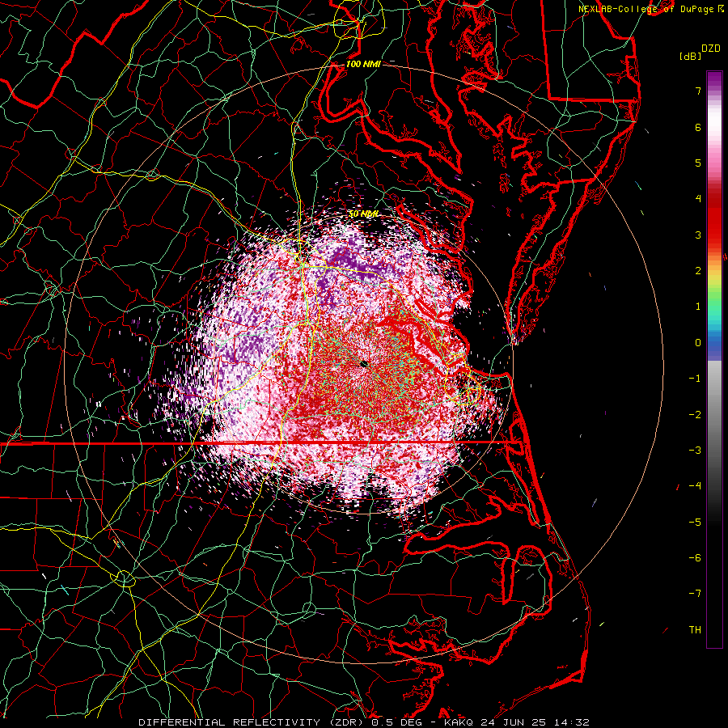Click the DZD legend title
The height and width of the screenshot is (728, 728).
(x=711, y=49)
